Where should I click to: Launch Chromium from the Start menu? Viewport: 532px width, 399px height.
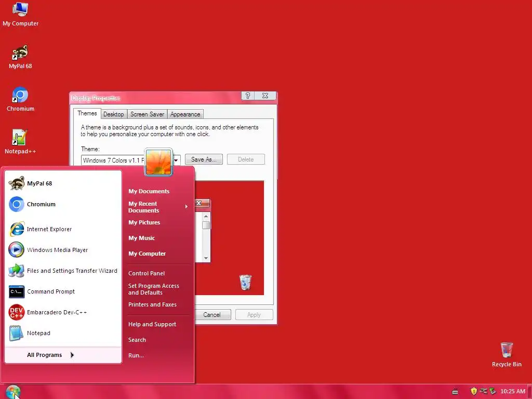point(63,204)
